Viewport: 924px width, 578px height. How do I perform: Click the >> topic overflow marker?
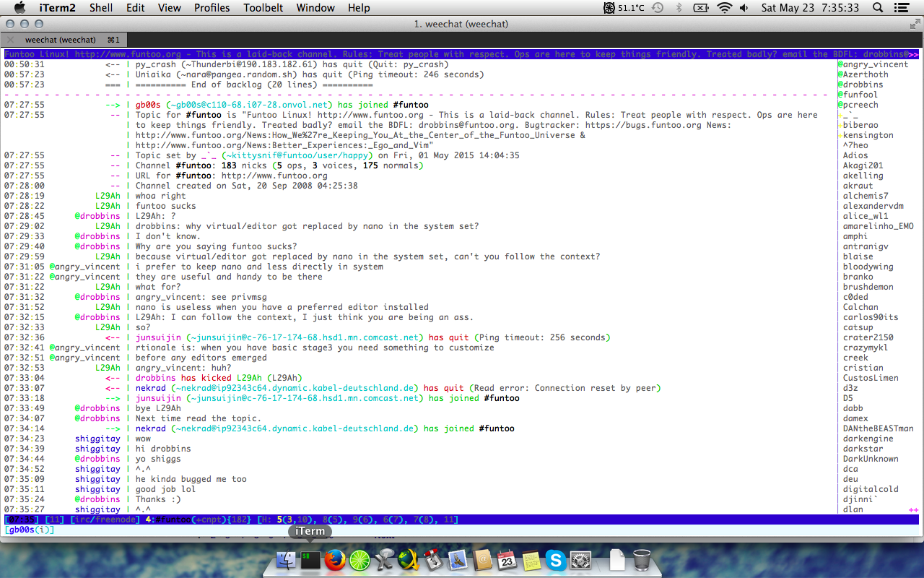point(913,54)
